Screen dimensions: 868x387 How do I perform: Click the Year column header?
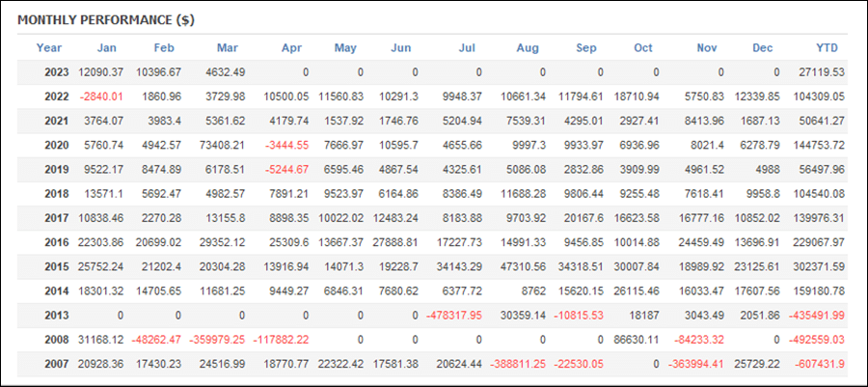coord(49,48)
